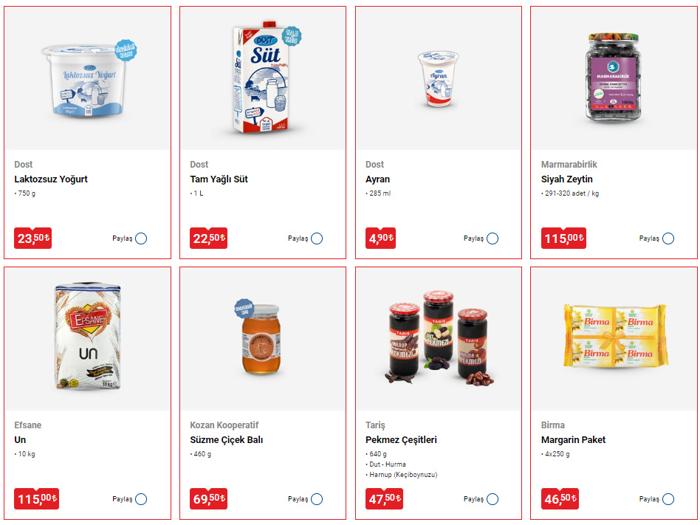Toggle Paylaş circle on Dost Ayran card
The height and width of the screenshot is (525, 700).
tap(492, 238)
